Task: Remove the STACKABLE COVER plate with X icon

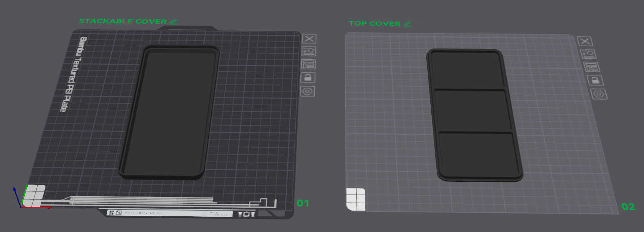Action: coord(309,39)
